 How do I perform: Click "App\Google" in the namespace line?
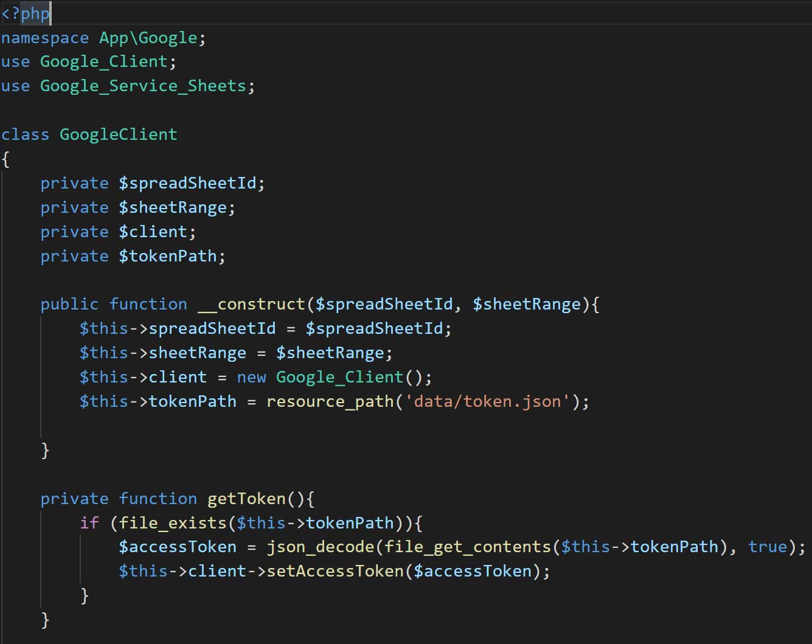tap(148, 38)
